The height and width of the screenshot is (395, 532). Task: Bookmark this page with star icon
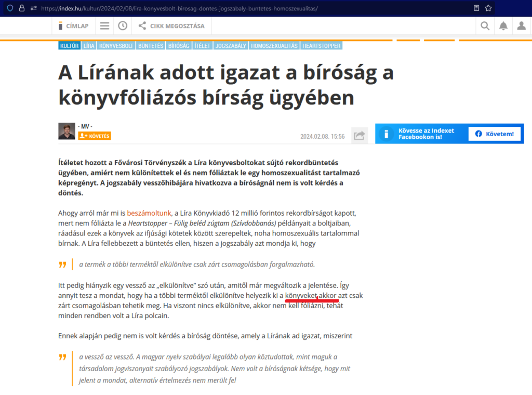[488, 8]
